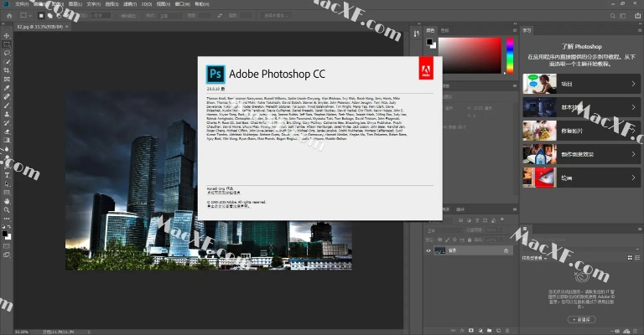Expand the 绘画 tutorial entry
Screen dimensions: 644x335
click(x=634, y=177)
